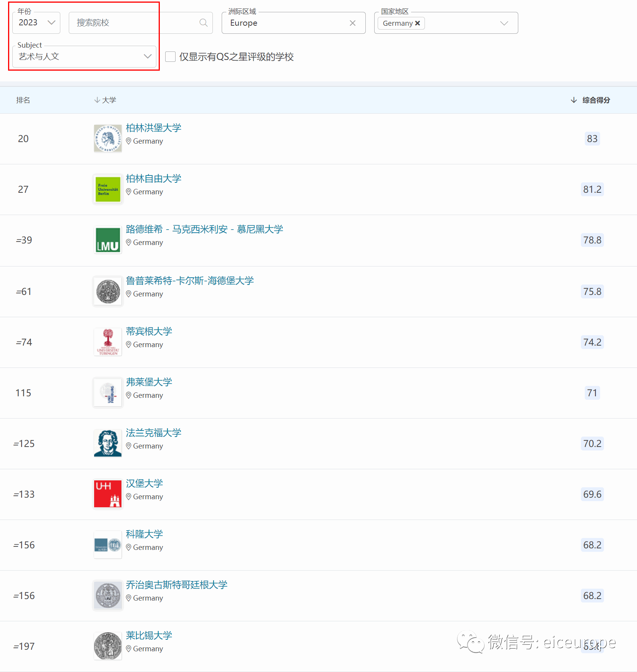Click the Heidelberg University seal logo

click(x=108, y=291)
